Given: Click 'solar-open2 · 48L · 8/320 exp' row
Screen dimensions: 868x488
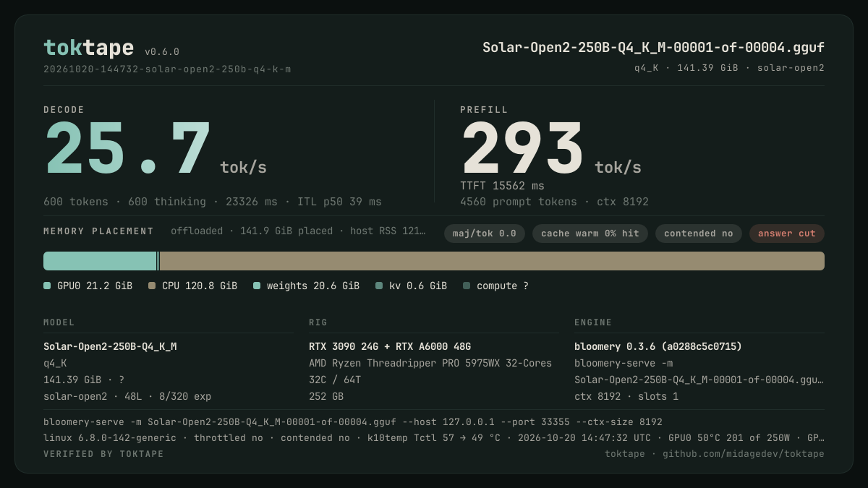Looking at the screenshot, I should tap(127, 396).
